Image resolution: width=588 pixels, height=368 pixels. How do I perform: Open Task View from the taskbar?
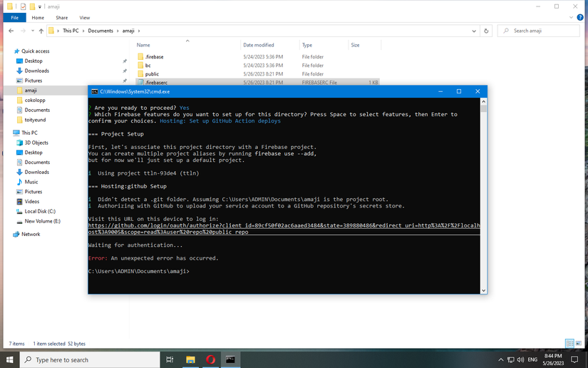[170, 359]
